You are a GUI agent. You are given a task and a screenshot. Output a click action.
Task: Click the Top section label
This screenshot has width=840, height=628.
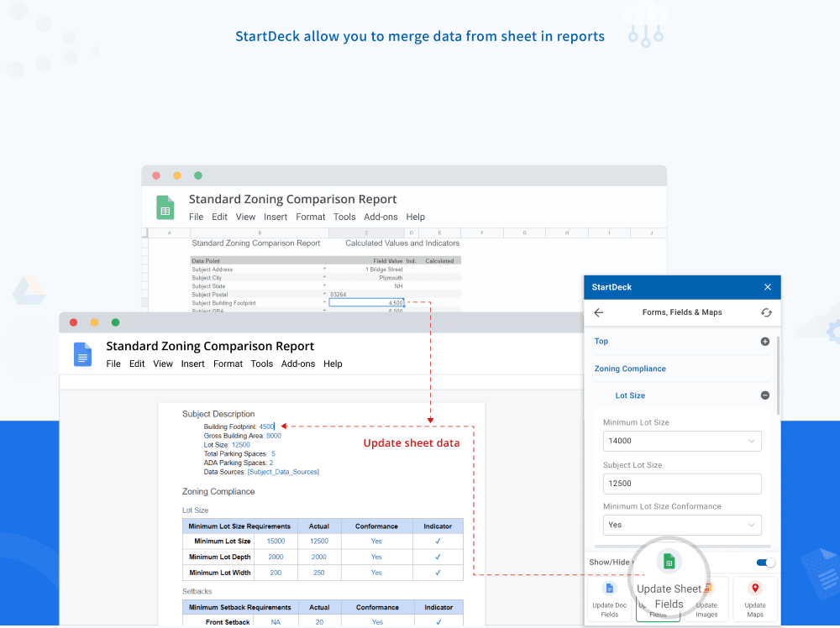601,342
